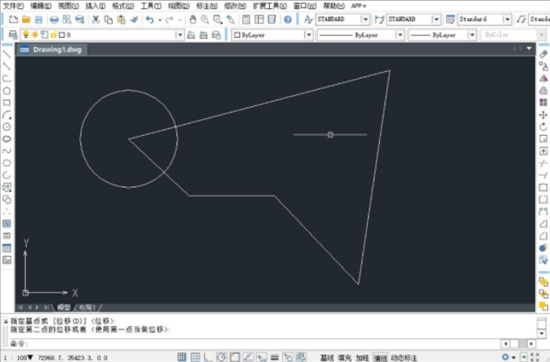The height and width of the screenshot is (362, 550).
Task: Create a new drawing with the New icon
Action: 13,19
